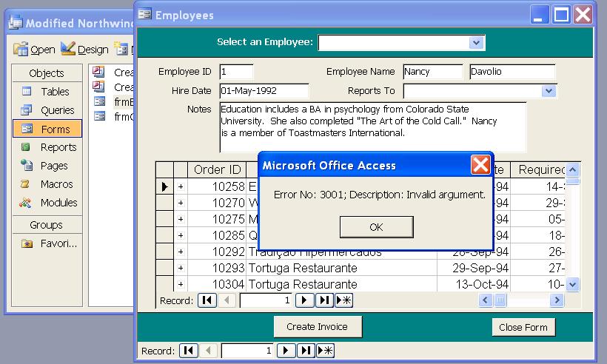Screen dimensions: 607x364
Task: Click the Employees form title bar icon
Action: click(x=145, y=14)
